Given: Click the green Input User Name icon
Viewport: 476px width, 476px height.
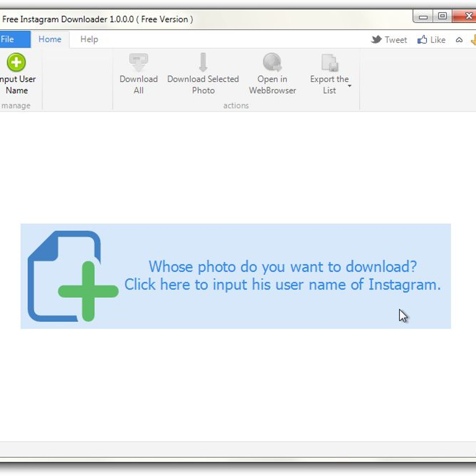Looking at the screenshot, I should [16, 62].
